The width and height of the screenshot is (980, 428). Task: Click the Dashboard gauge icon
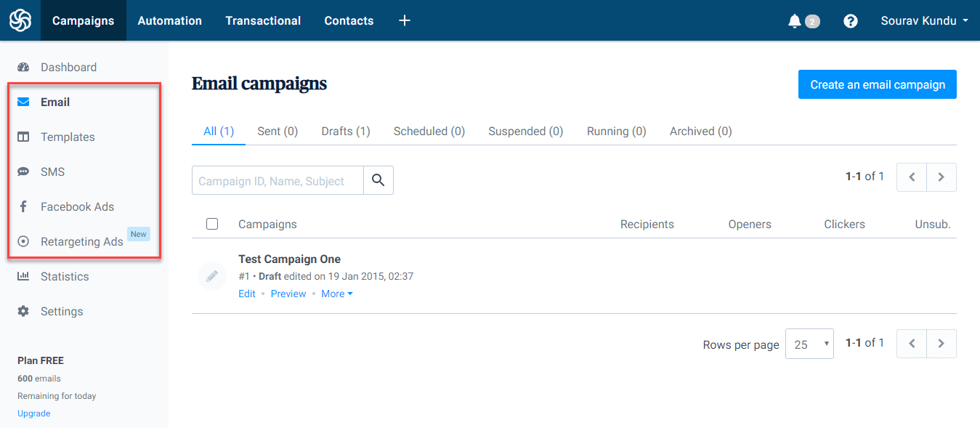23,68
